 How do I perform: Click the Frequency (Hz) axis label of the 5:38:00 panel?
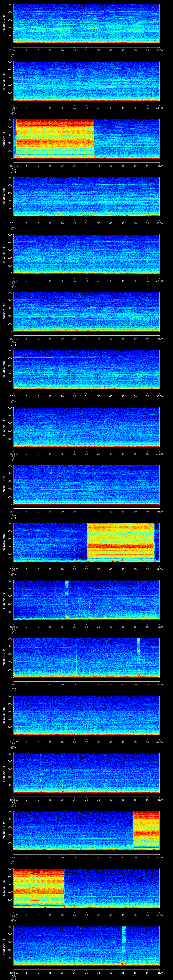click(4, 542)
